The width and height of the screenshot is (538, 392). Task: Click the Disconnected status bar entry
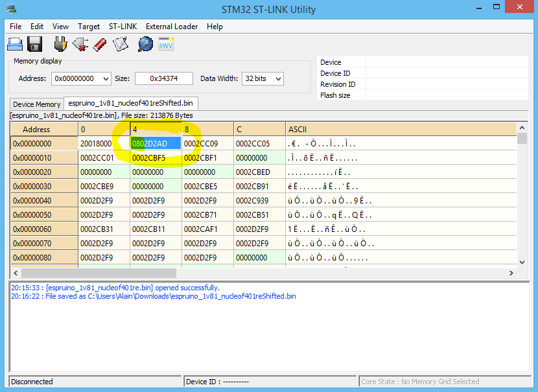pos(95,382)
